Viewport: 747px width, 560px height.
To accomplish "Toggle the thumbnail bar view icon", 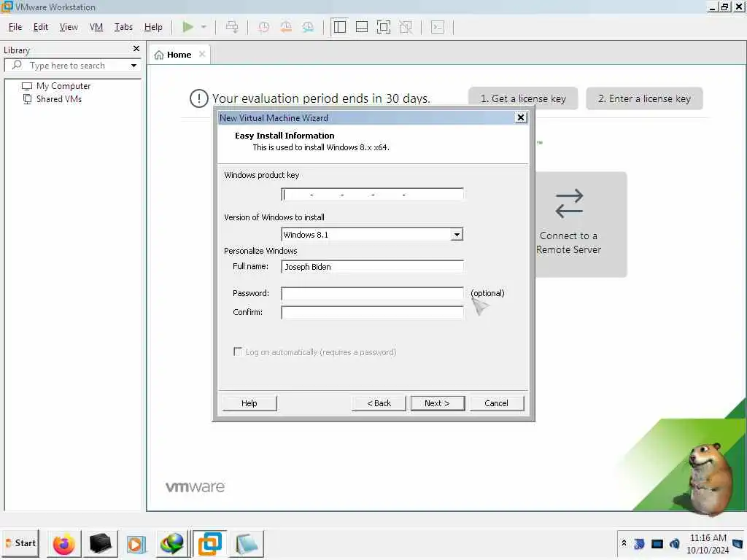I will tap(362, 27).
